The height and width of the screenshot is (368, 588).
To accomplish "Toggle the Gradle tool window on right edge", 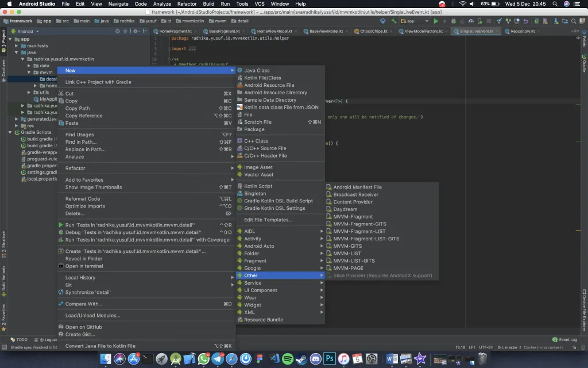I will pos(584,63).
